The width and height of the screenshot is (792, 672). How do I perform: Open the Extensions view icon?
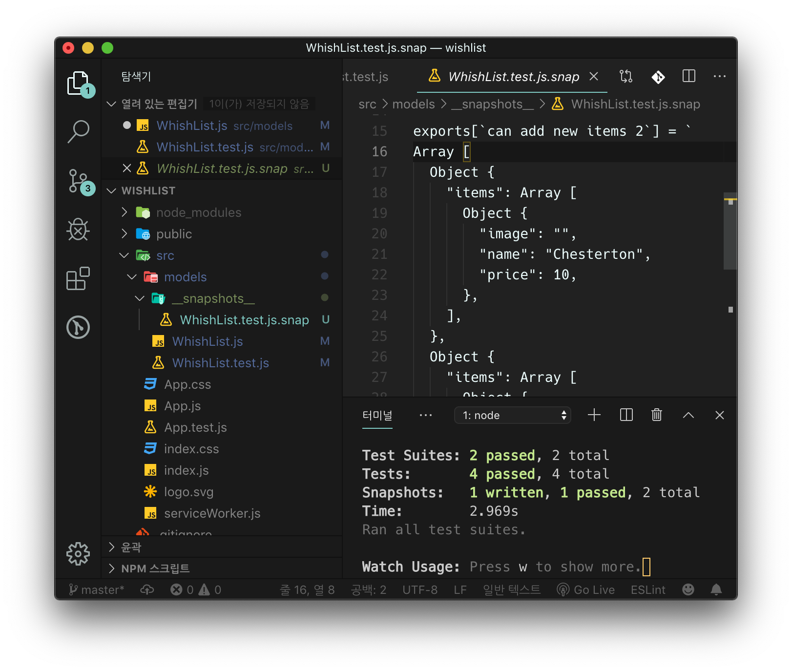click(78, 279)
